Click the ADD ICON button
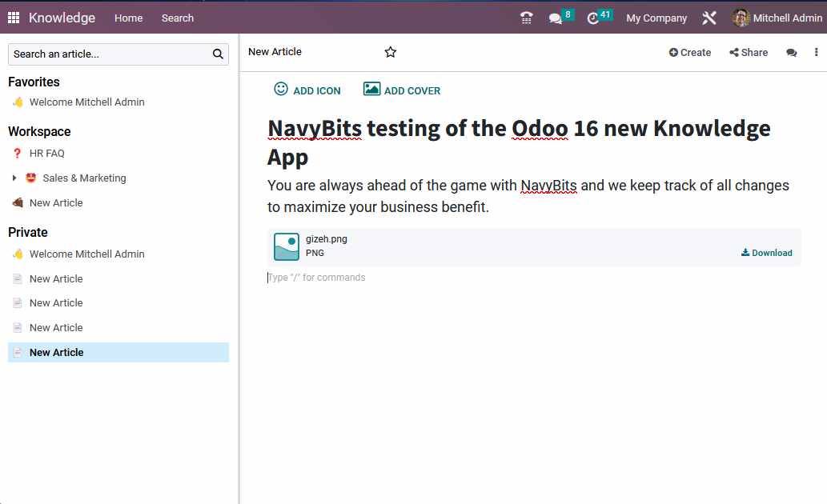This screenshot has height=504, width=827. tap(307, 90)
